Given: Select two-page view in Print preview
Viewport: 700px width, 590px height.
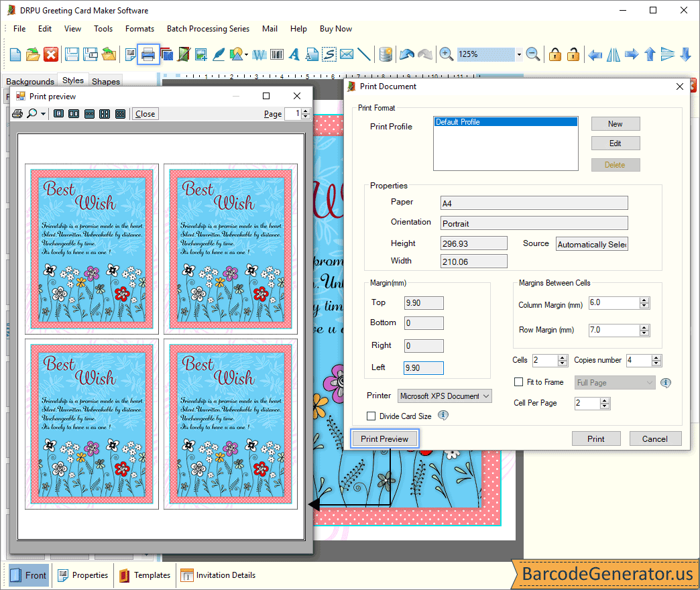Looking at the screenshot, I should pyautogui.click(x=74, y=114).
